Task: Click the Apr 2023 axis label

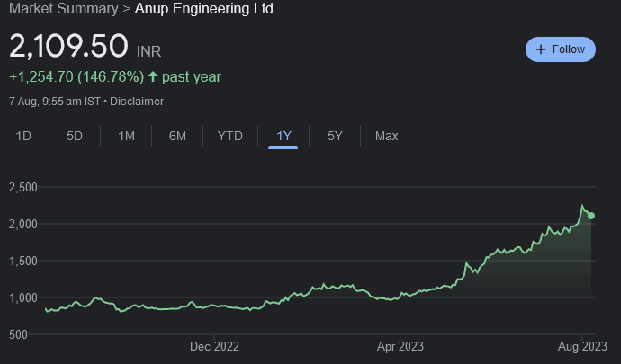Action: (400, 345)
